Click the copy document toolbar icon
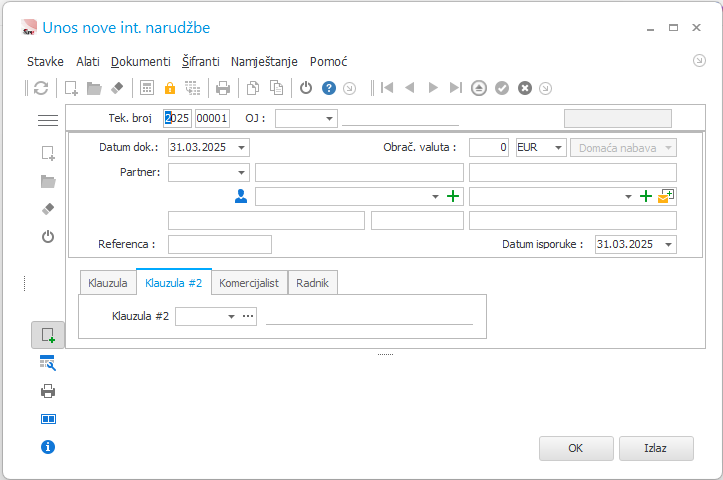The image size is (723, 480). tap(253, 88)
